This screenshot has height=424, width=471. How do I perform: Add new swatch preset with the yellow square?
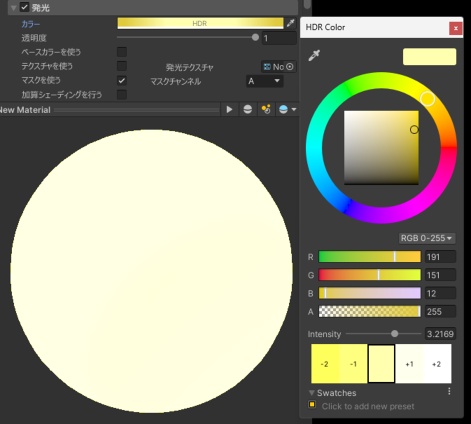312,405
